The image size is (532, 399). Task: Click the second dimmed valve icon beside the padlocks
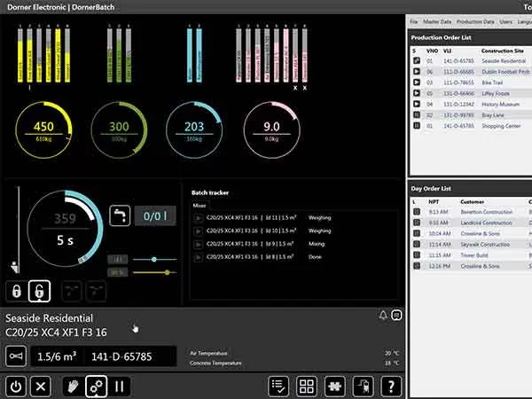pyautogui.click(x=96, y=291)
